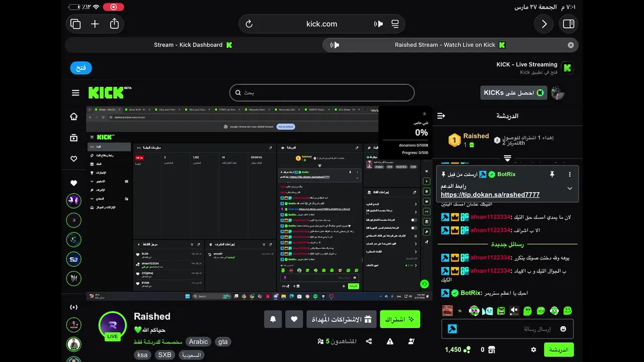Open the Browse icon in left sidebar
This screenshot has height=362, width=644.
click(74, 138)
